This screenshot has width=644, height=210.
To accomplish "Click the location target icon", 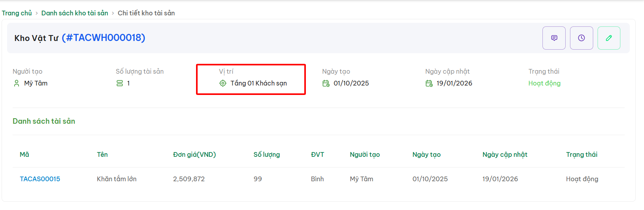I will pyautogui.click(x=223, y=83).
